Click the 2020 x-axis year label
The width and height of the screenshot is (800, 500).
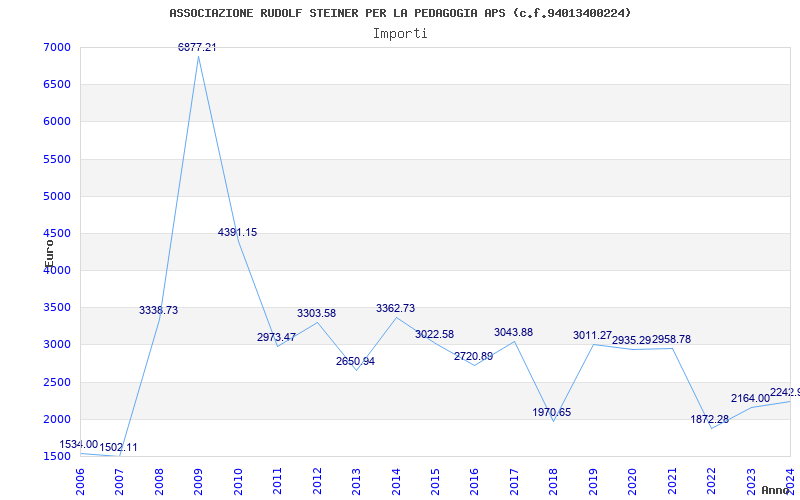tap(632, 481)
